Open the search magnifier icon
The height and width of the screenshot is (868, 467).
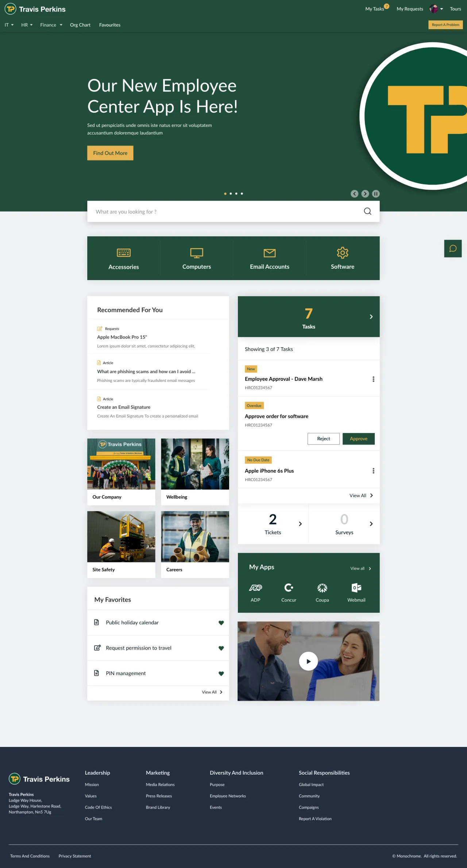click(x=367, y=211)
